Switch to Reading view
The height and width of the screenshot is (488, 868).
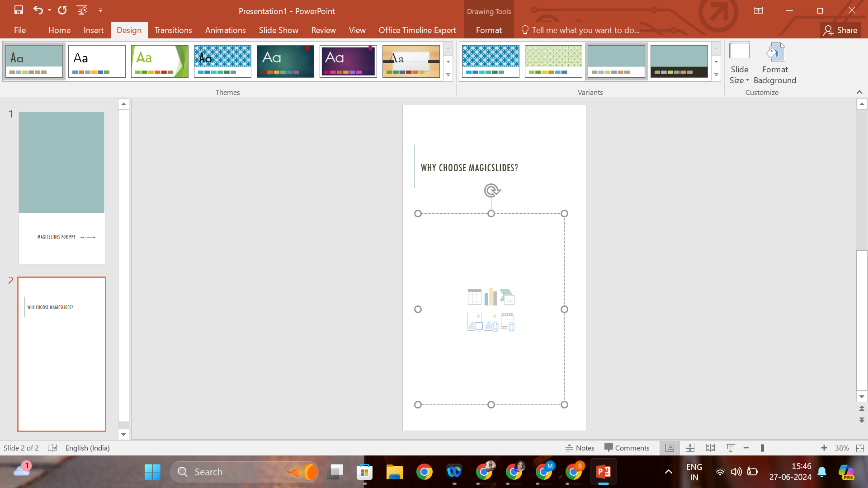(x=710, y=448)
